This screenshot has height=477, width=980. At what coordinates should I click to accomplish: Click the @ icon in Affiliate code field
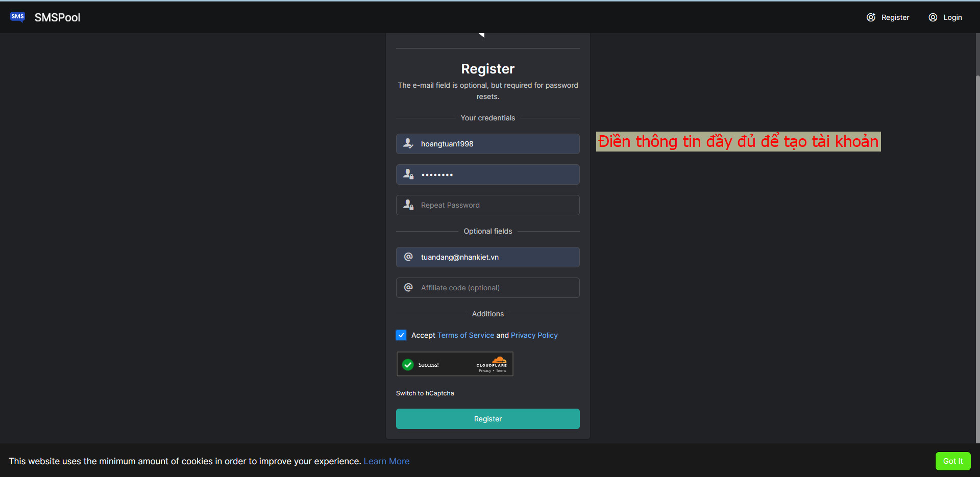(x=408, y=287)
